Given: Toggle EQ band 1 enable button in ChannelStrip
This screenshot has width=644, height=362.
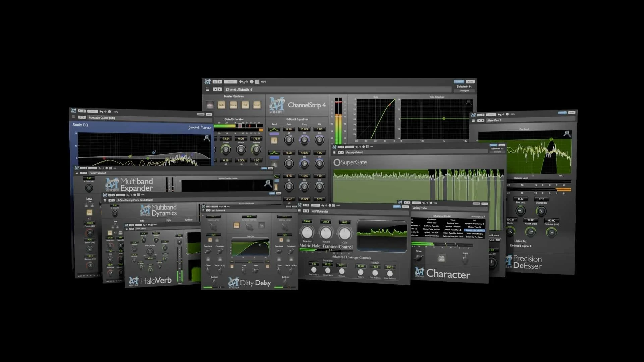Looking at the screenshot, I should click(274, 141).
